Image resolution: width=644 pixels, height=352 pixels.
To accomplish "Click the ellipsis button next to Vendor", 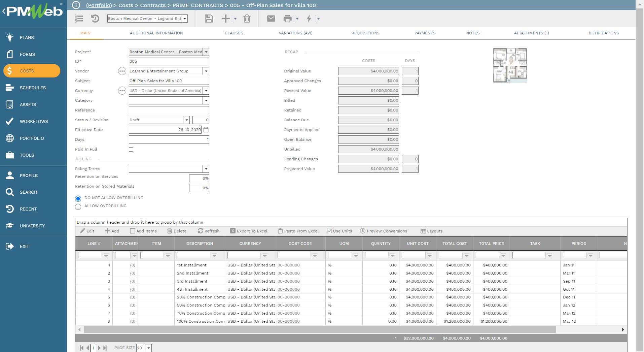I will pyautogui.click(x=122, y=71).
